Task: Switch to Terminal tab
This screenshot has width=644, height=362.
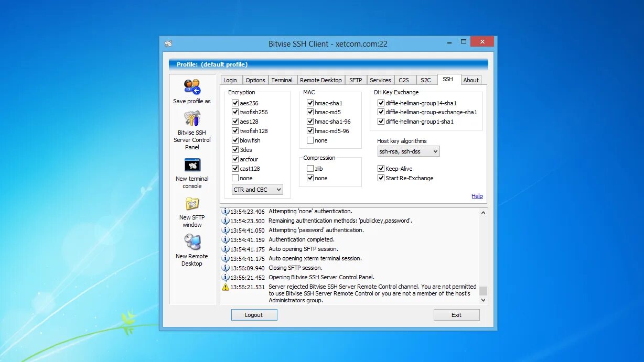Action: tap(282, 80)
